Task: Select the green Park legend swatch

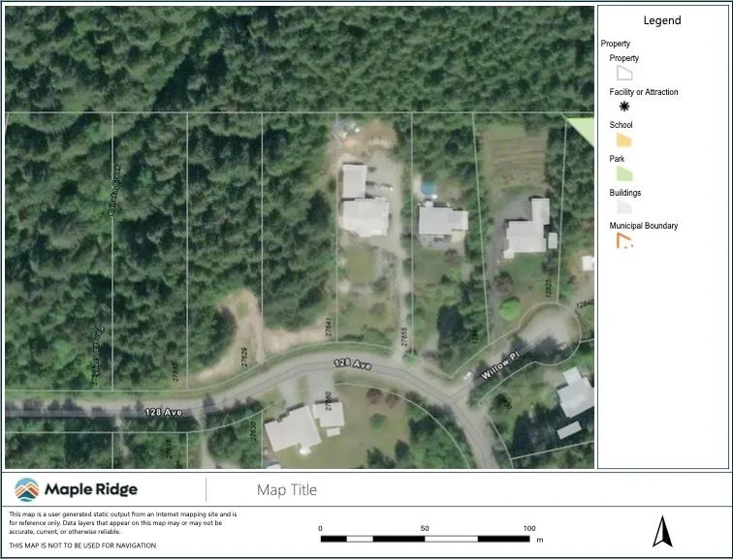Action: pyautogui.click(x=624, y=173)
